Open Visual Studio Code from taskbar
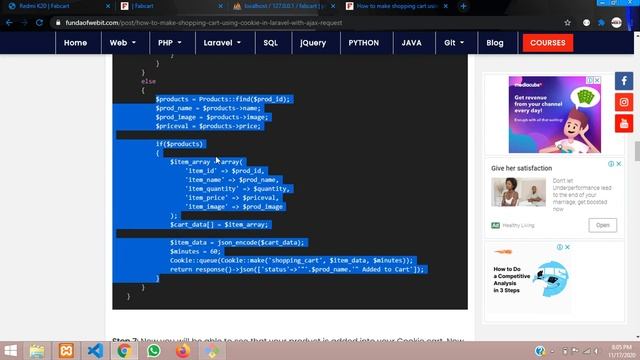The image size is (640, 360). pos(96,351)
